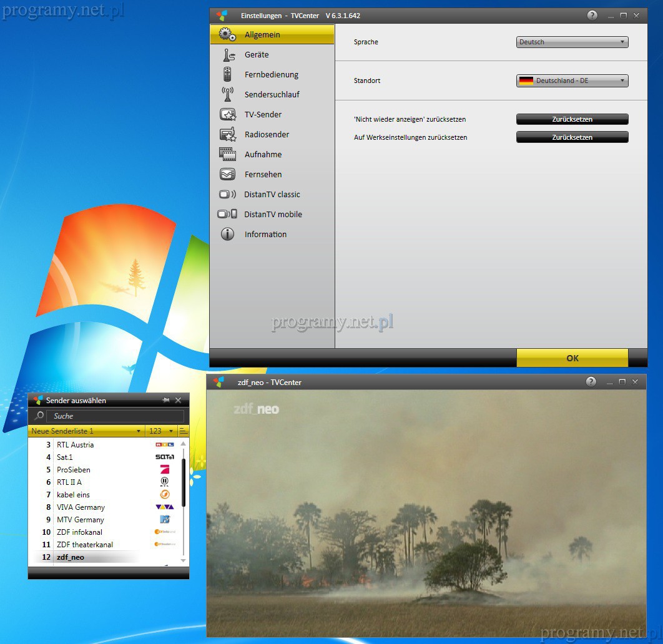Expand the Sprache language dropdown
Screen dimensions: 663x644
tap(572, 42)
